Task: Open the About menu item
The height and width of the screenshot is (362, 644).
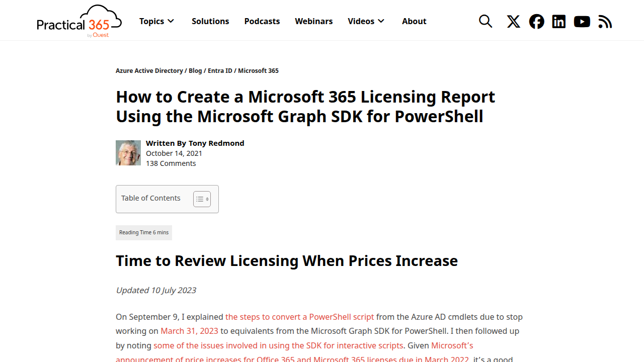Action: tap(414, 21)
